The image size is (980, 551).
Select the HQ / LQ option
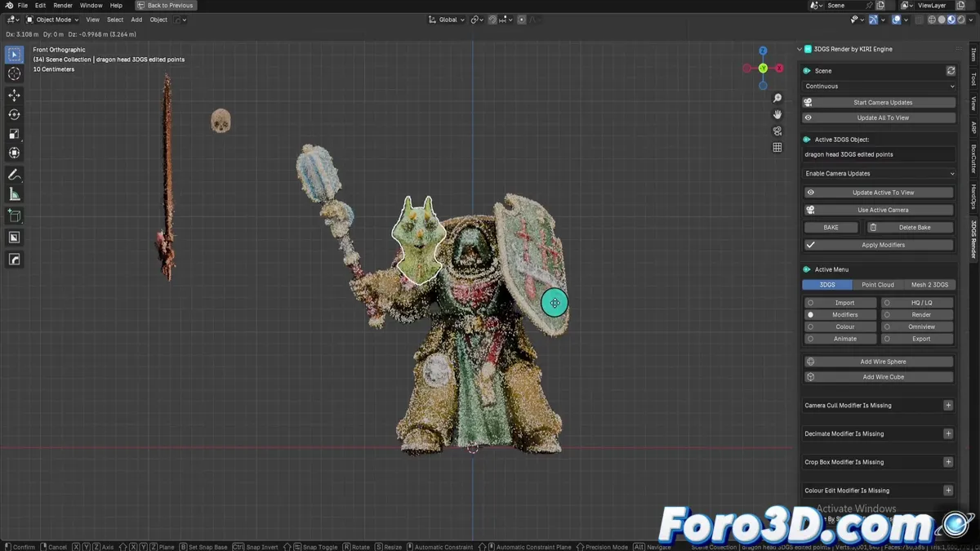(918, 303)
